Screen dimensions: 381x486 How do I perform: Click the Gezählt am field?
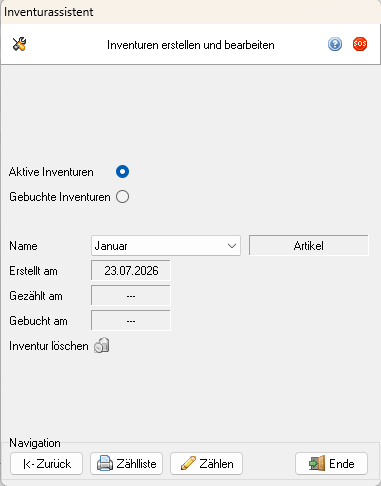coord(131,296)
